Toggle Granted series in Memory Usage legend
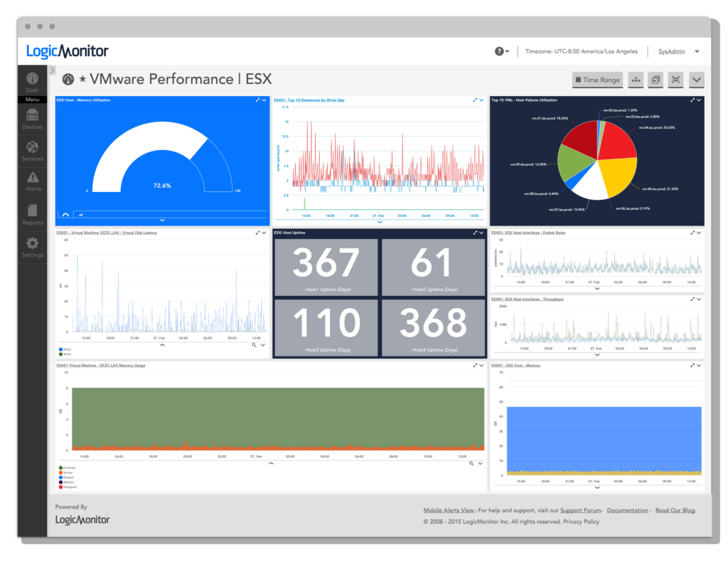Viewport: 728px width, 562px height. pyautogui.click(x=67, y=467)
